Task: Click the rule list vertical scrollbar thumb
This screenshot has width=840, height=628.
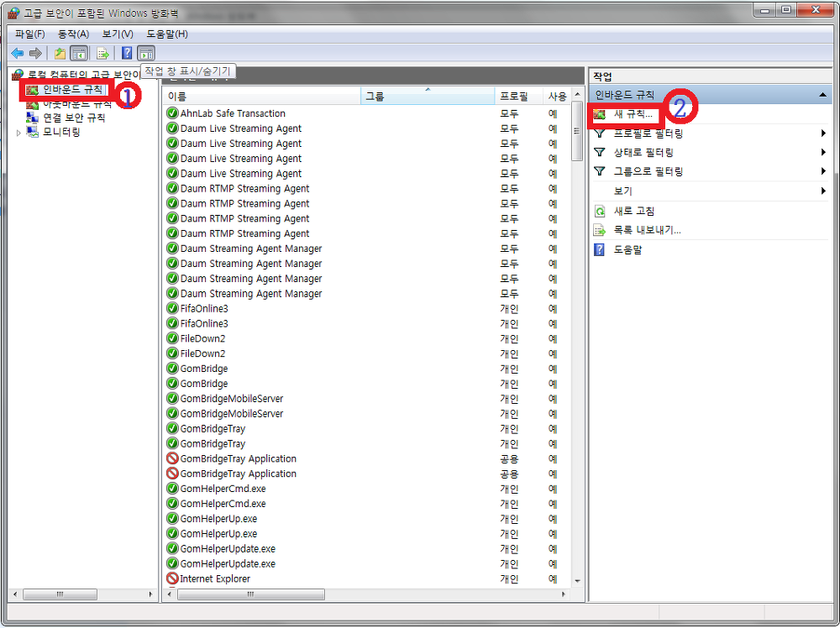Action: click(577, 131)
